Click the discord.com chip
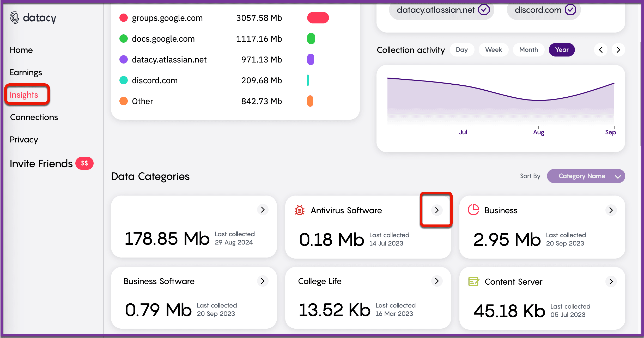The height and width of the screenshot is (338, 644). pyautogui.click(x=544, y=10)
